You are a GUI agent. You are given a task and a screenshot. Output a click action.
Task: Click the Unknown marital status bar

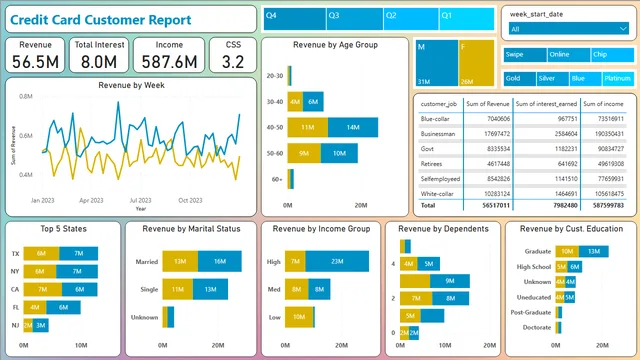point(168,317)
